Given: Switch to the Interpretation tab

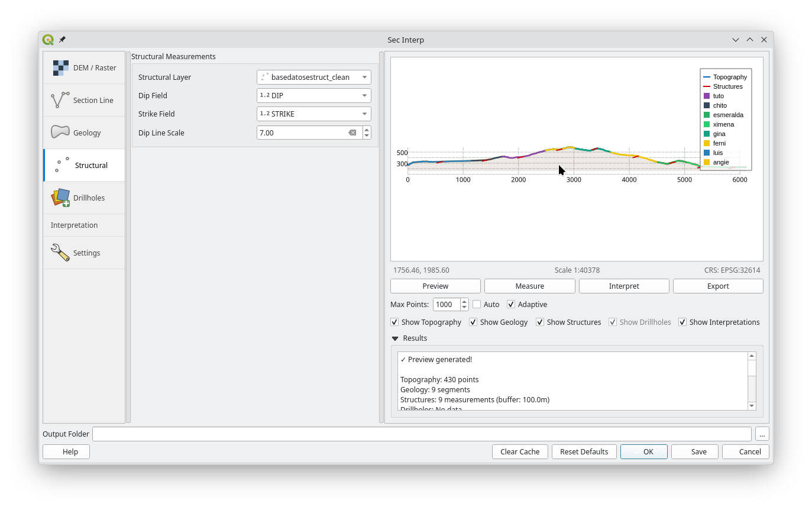Looking at the screenshot, I should click(x=75, y=225).
